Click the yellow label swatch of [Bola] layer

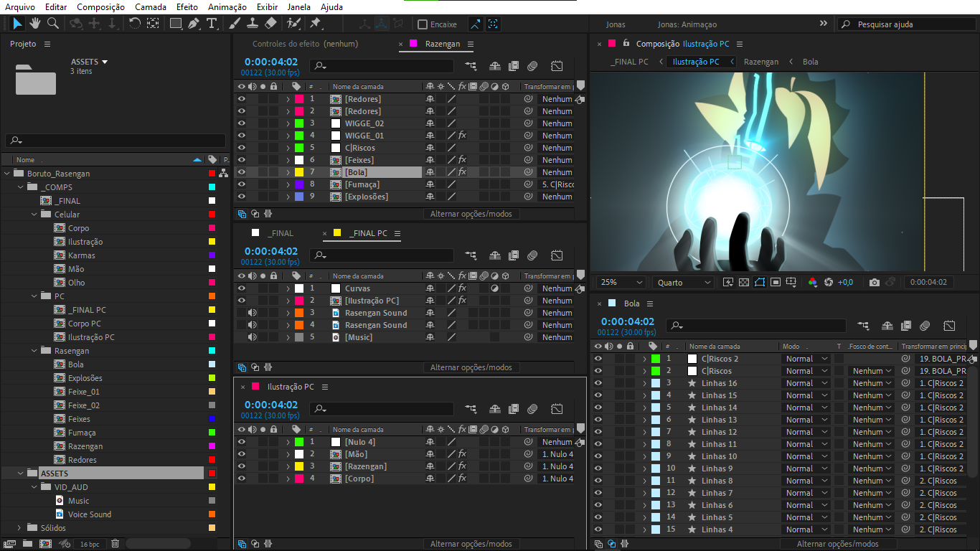point(299,172)
